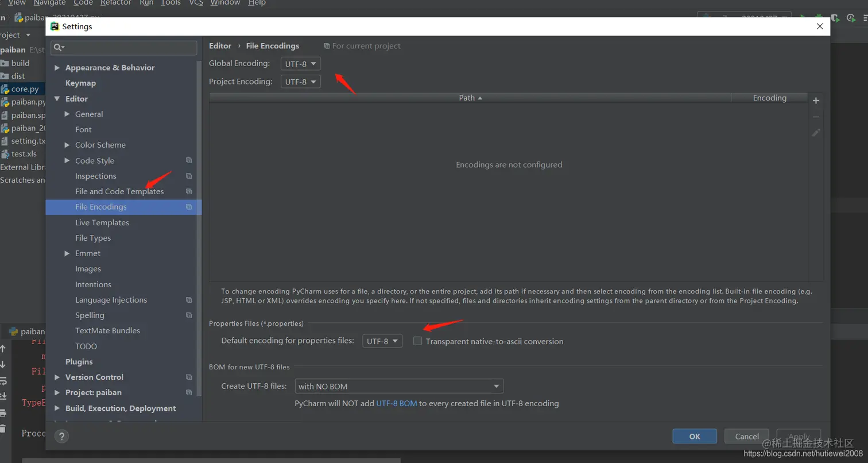
Task: Click the build folder icon in project tree
Action: click(5, 63)
